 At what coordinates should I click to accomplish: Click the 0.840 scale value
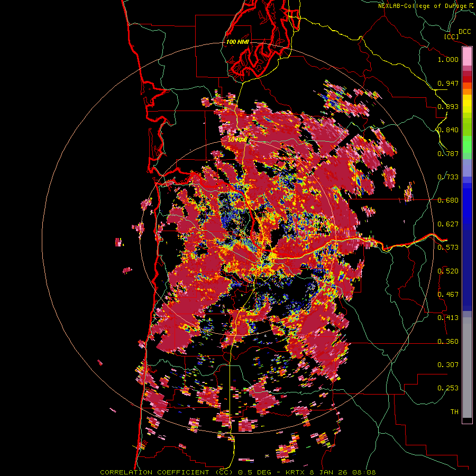click(x=448, y=130)
